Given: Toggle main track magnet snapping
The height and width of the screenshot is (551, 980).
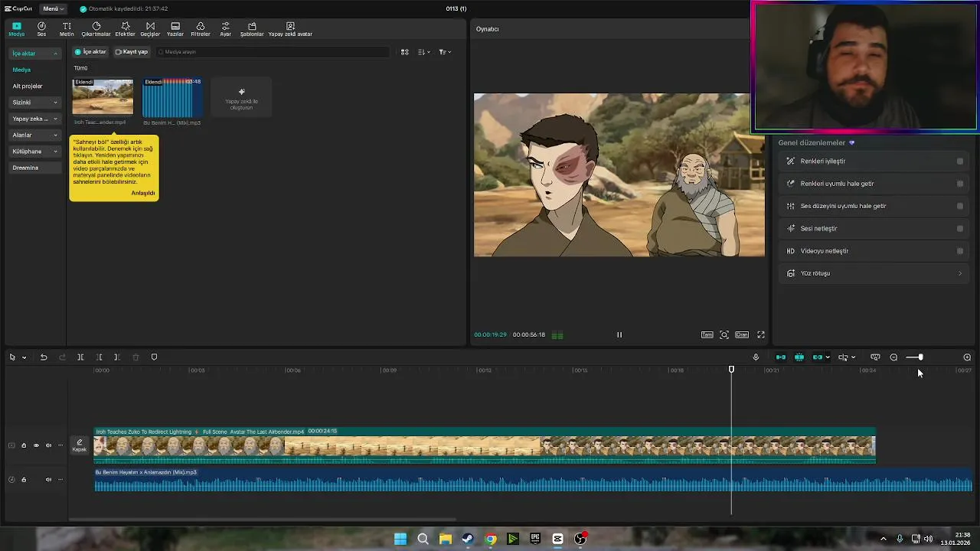Looking at the screenshot, I should tap(781, 357).
